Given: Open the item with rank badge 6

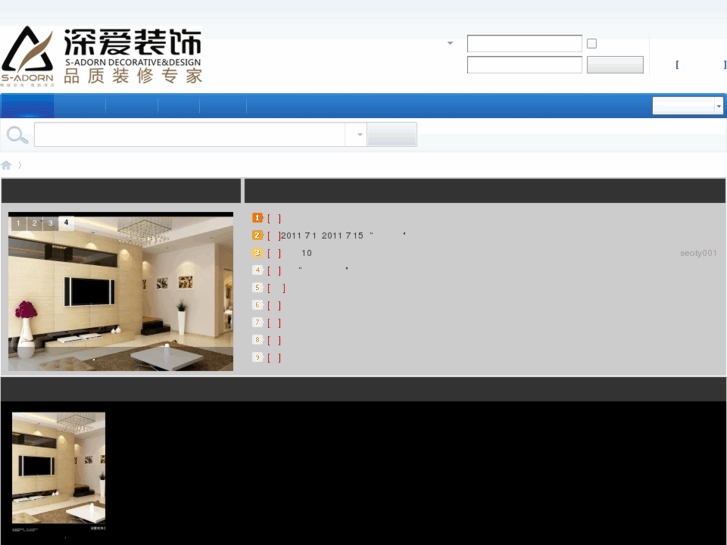Looking at the screenshot, I should point(257,305).
